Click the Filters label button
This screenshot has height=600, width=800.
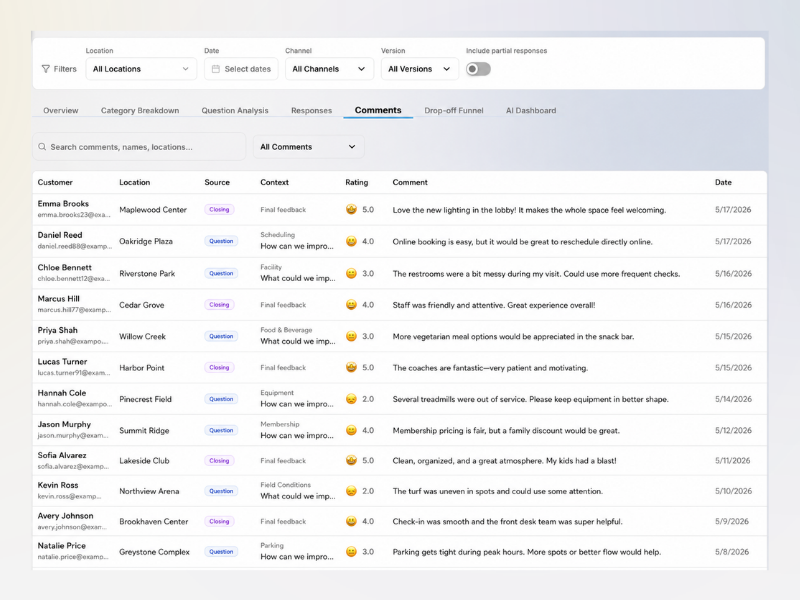click(x=59, y=69)
